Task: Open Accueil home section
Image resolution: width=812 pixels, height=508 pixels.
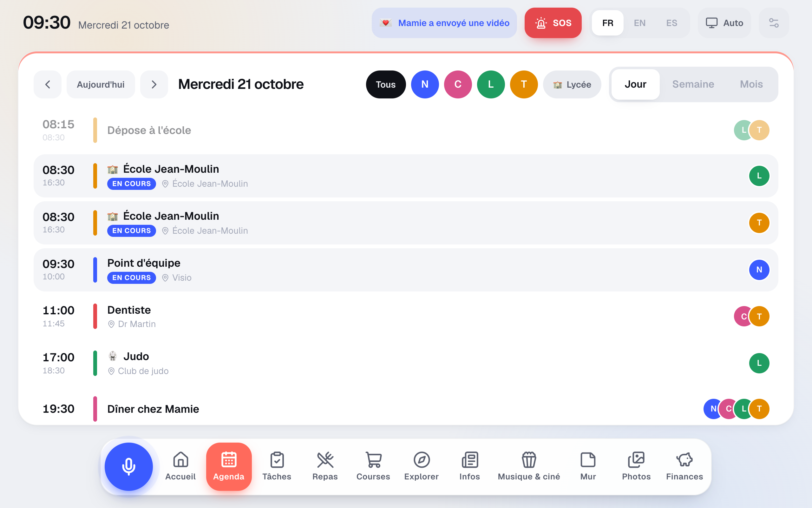Action: pos(180,466)
